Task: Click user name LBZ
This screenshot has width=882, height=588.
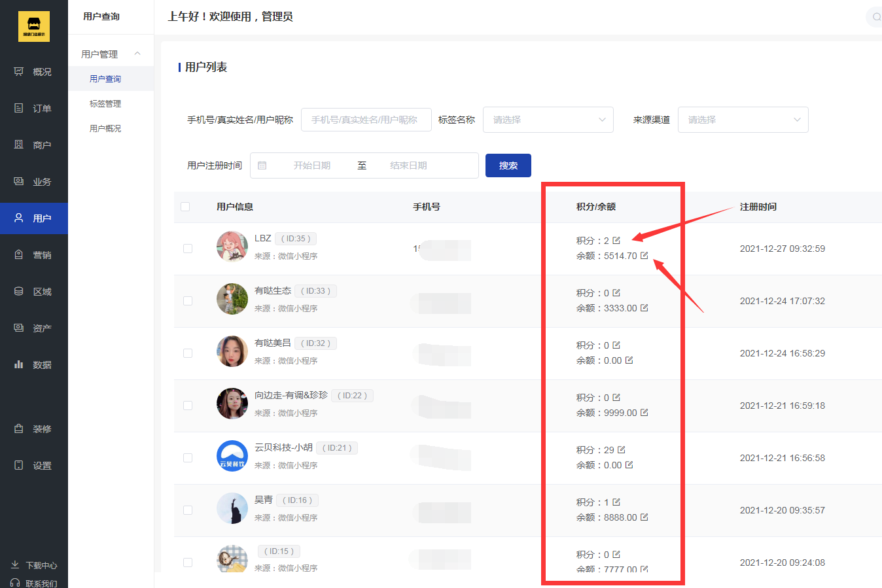Action: [x=262, y=238]
